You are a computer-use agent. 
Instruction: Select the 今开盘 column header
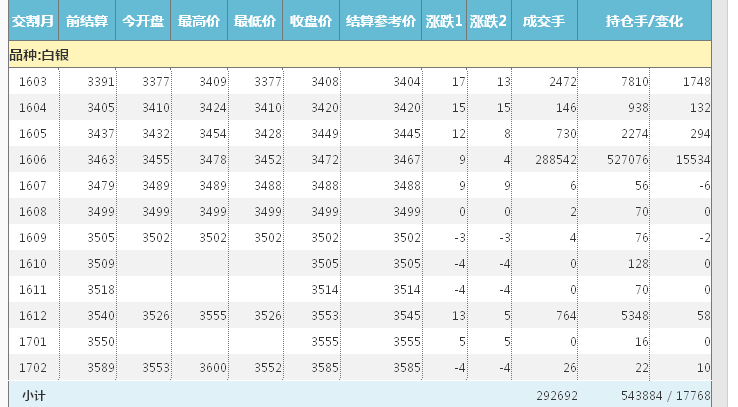coord(143,21)
